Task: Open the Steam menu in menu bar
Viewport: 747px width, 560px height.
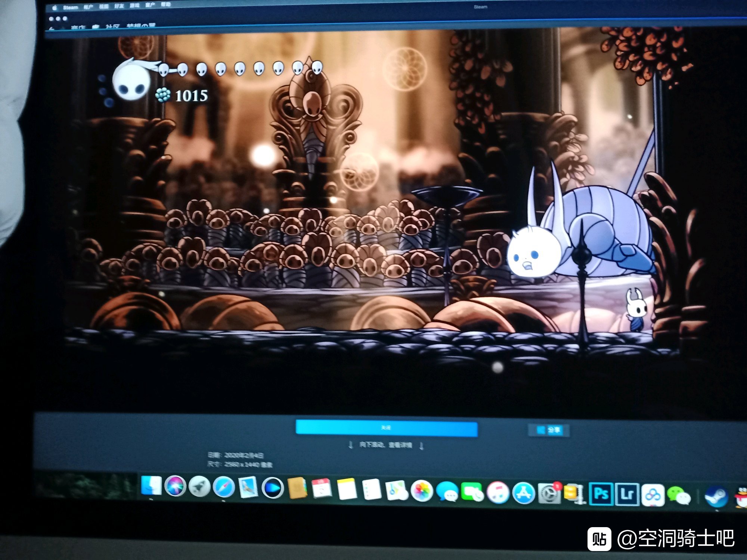Action: point(70,7)
